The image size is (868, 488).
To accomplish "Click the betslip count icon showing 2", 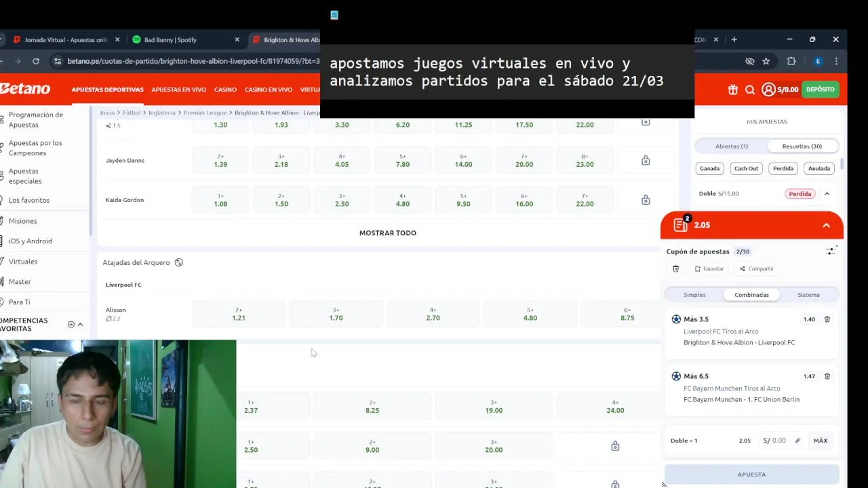I will click(681, 224).
